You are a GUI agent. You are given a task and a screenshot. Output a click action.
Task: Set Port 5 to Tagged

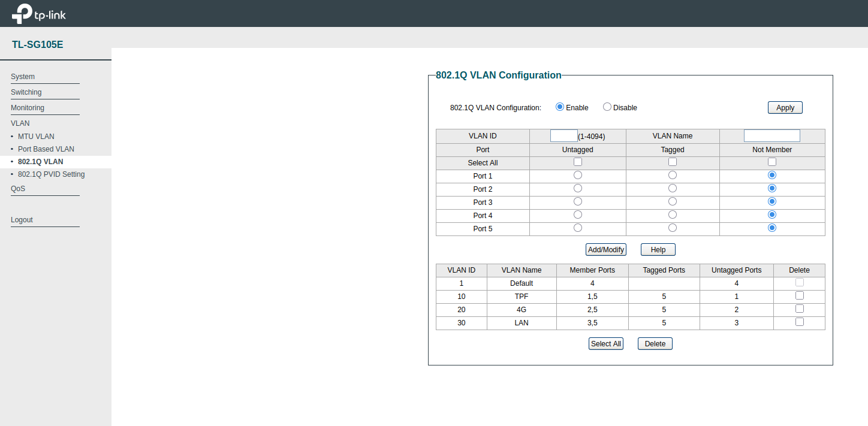point(673,228)
